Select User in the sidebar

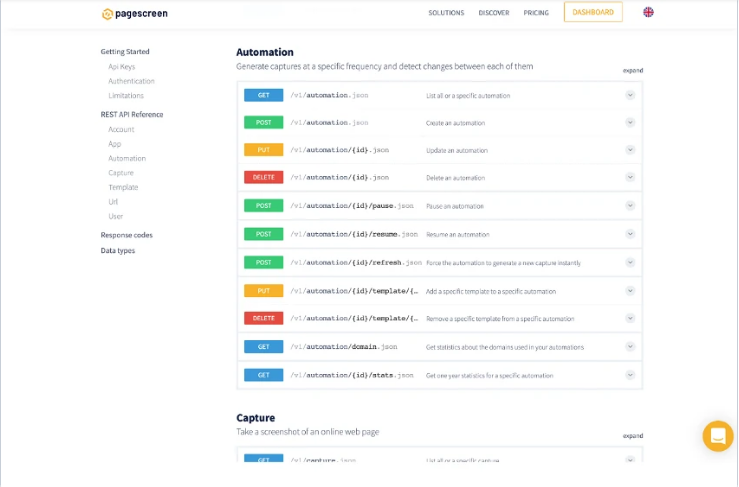115,216
